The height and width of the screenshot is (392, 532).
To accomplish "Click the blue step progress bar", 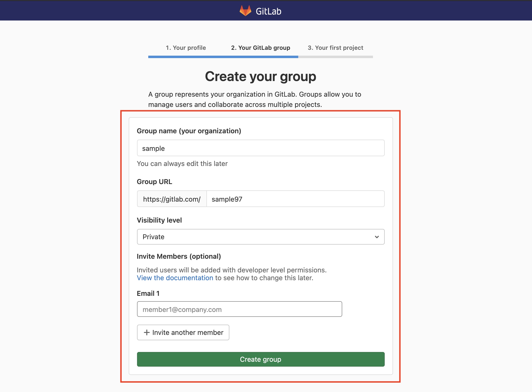I will [223, 57].
